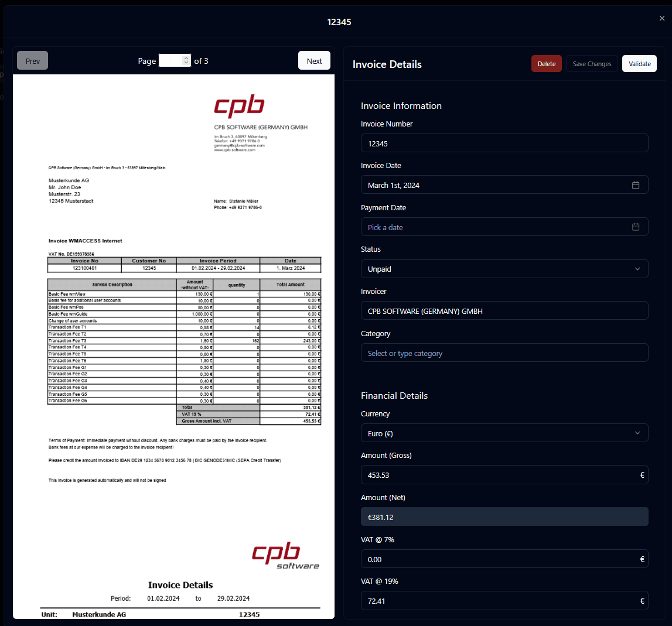The width and height of the screenshot is (672, 626).
Task: Open the Currency dropdown Euro (€)
Action: (504, 433)
